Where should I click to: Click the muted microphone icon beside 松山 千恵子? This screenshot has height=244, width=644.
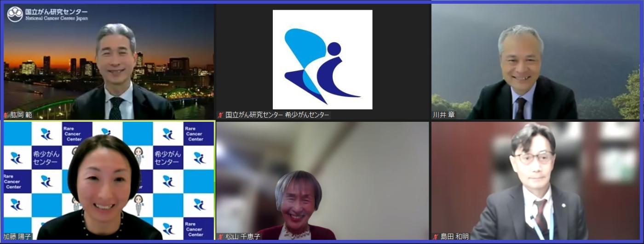[x=221, y=237]
